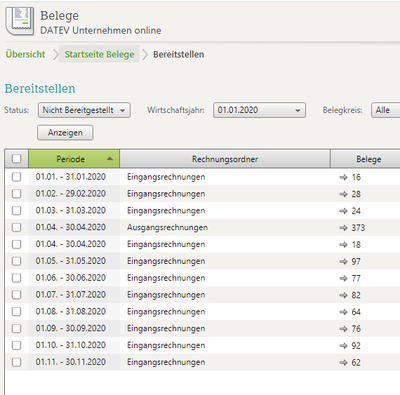Select Eingangsrechnungen in the November row
The width and height of the screenshot is (400, 395).
[x=166, y=362]
